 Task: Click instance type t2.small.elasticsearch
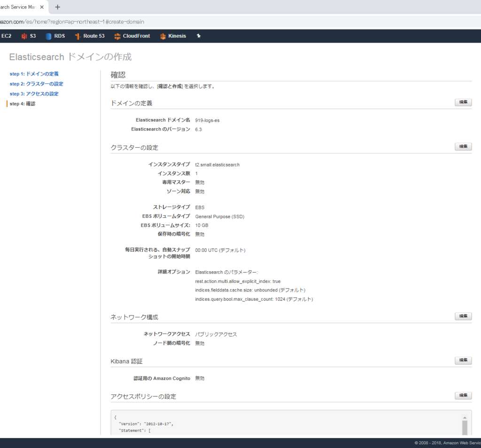click(217, 165)
